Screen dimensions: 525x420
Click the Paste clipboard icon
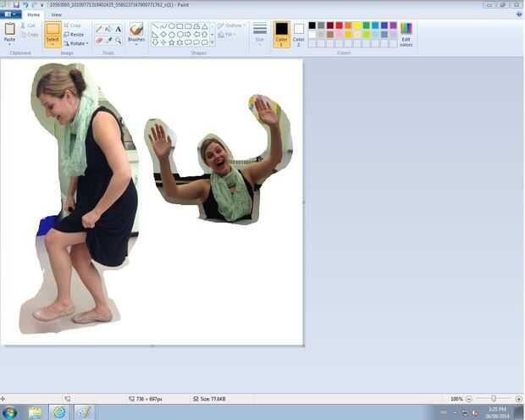coord(9,29)
